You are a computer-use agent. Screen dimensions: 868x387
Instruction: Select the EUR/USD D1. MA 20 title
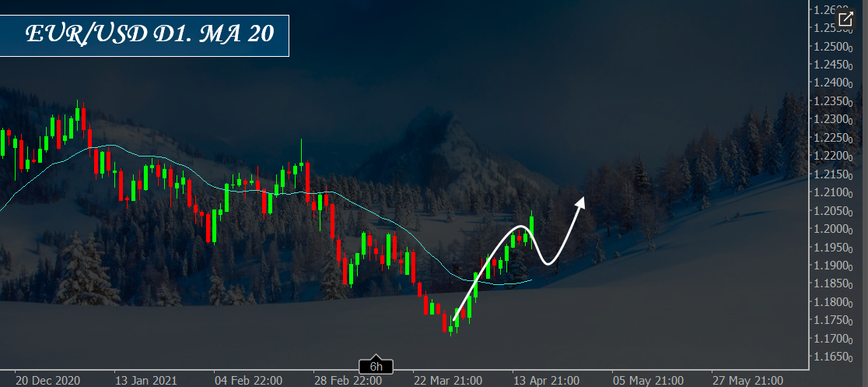click(149, 34)
